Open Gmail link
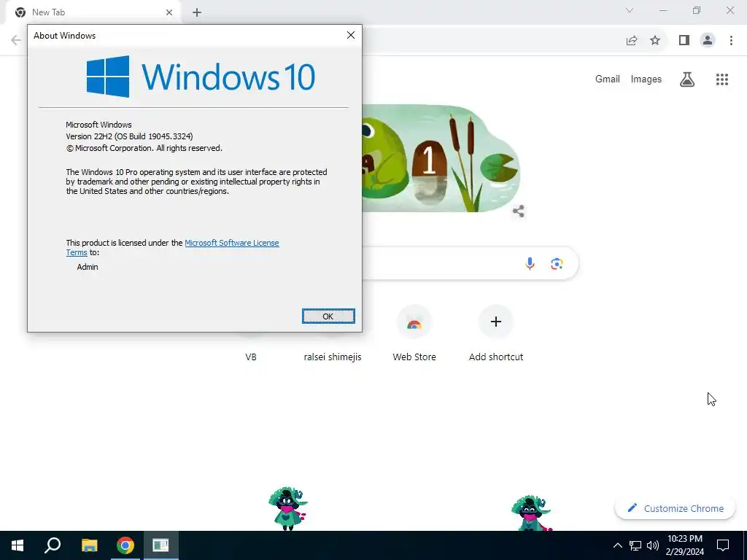This screenshot has height=560, width=747. pos(608,79)
